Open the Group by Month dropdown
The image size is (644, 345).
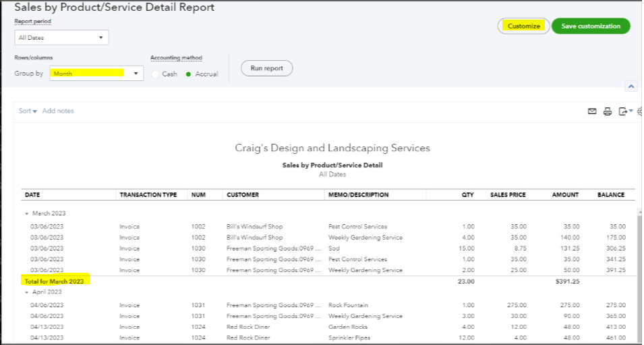click(x=96, y=73)
